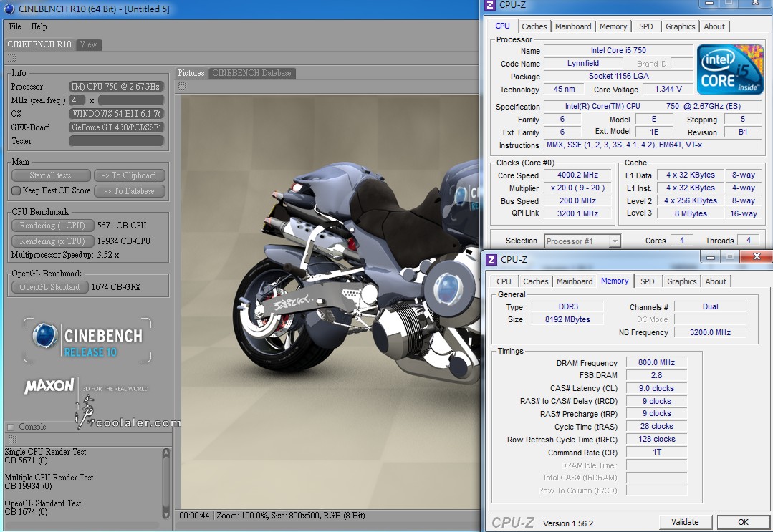Click the OS field showing WINDOWS 64 BIT
The height and width of the screenshot is (532, 773).
coord(116,114)
